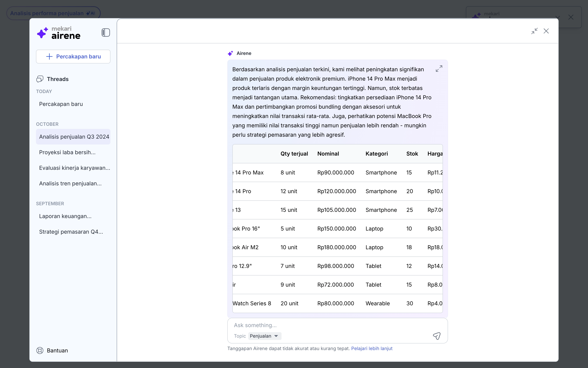Start a Percakapan baru conversation
The height and width of the screenshot is (368, 588).
[x=73, y=56]
